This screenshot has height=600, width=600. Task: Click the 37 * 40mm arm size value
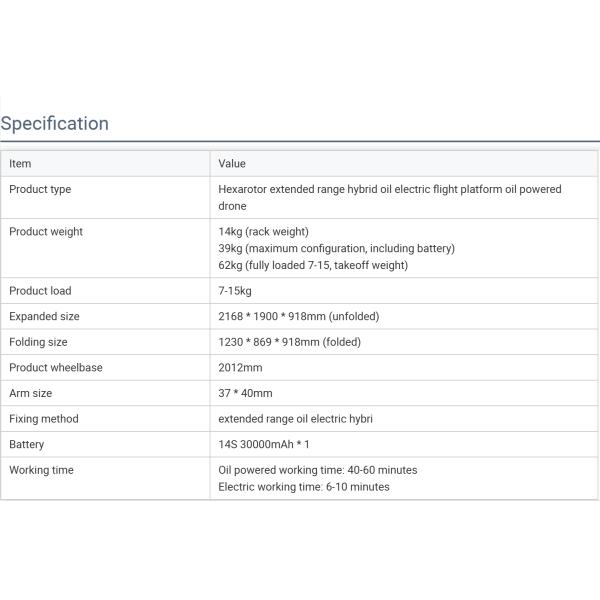coord(245,393)
